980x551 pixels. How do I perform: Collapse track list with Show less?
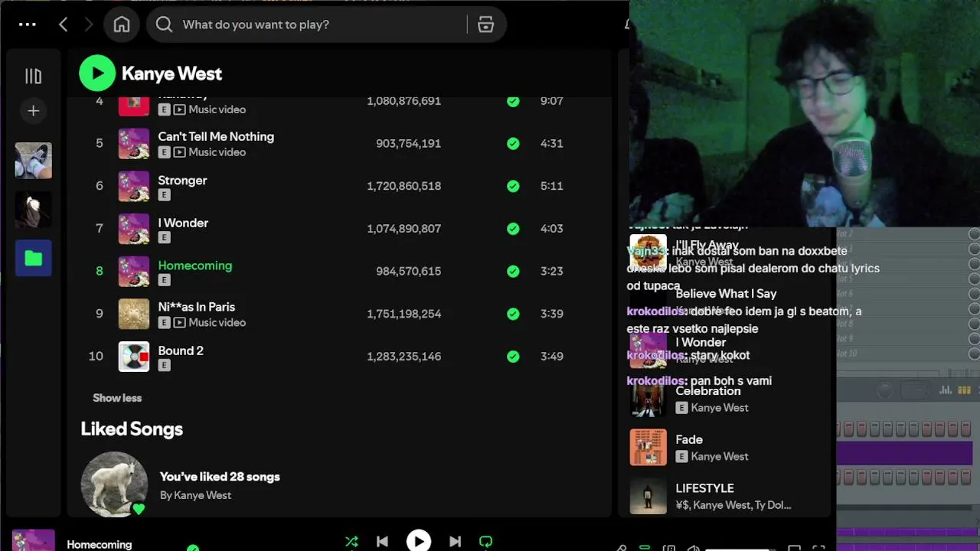[x=117, y=398]
